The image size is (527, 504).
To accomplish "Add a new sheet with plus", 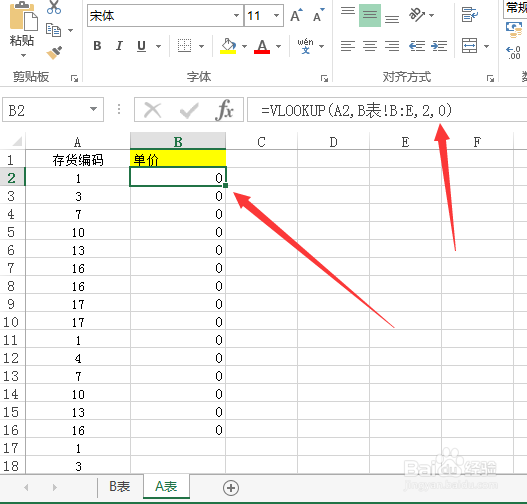I will point(231,488).
